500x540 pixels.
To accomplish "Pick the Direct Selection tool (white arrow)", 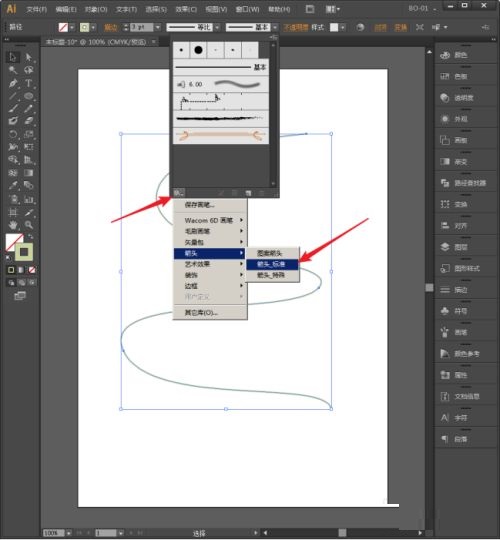I will click(29, 57).
